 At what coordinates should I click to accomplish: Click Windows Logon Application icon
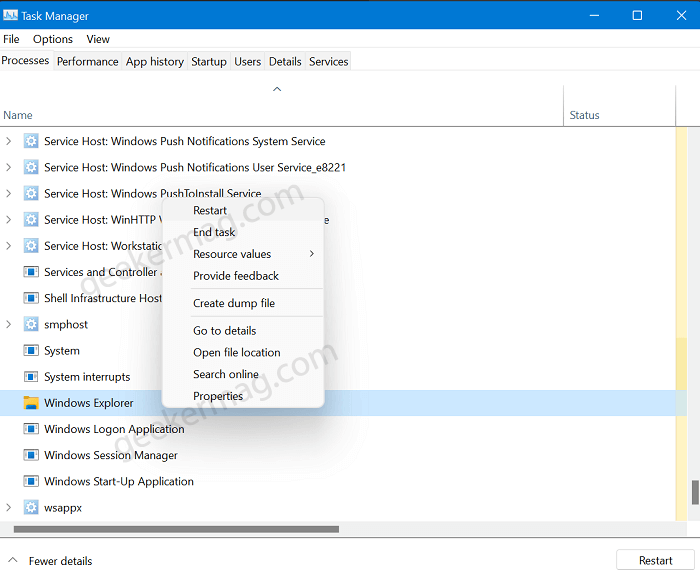31,429
